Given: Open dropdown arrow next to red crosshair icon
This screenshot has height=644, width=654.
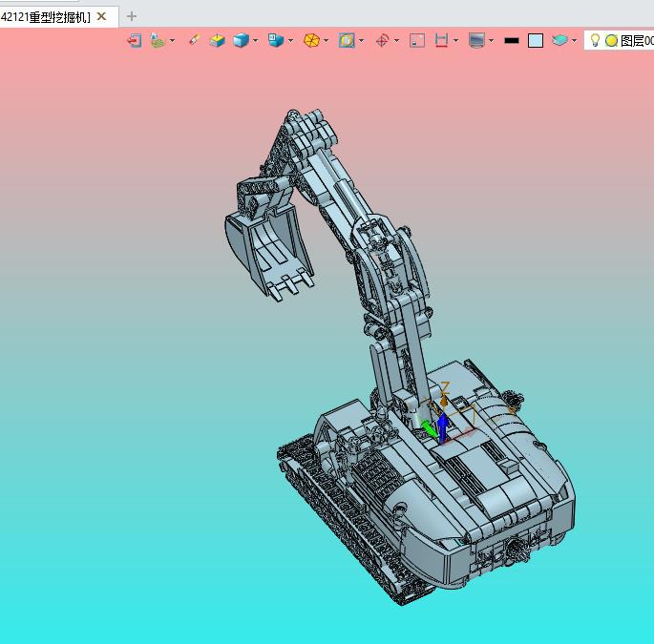Looking at the screenshot, I should (396, 41).
